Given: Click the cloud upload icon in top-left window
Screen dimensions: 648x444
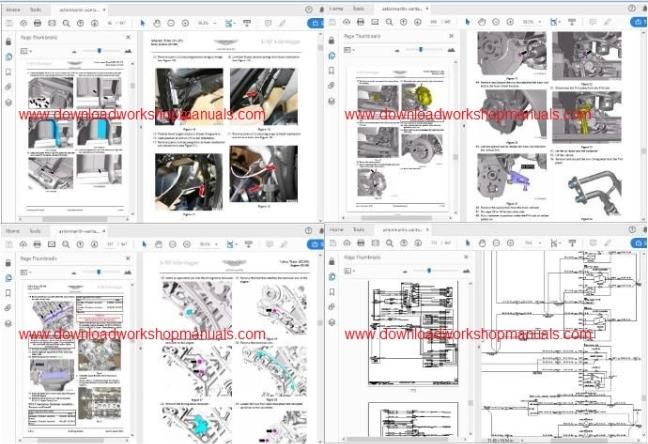Looking at the screenshot, I should click(x=23, y=23).
